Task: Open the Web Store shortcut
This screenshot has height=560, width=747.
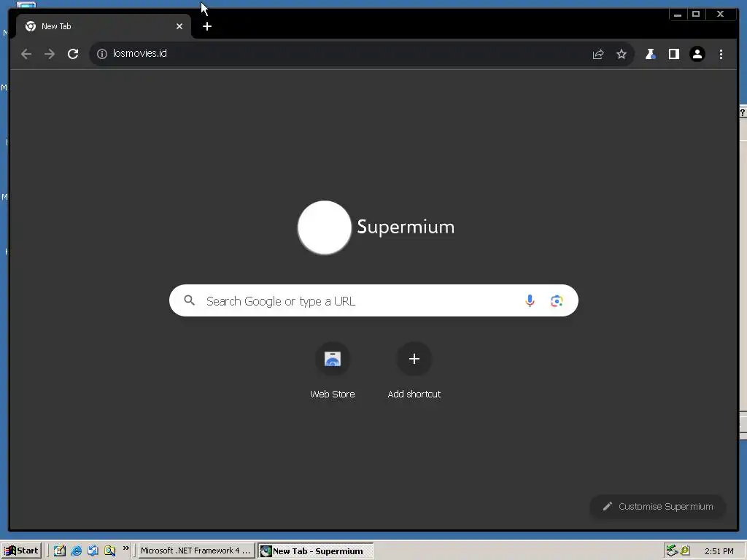Action: 333,371
